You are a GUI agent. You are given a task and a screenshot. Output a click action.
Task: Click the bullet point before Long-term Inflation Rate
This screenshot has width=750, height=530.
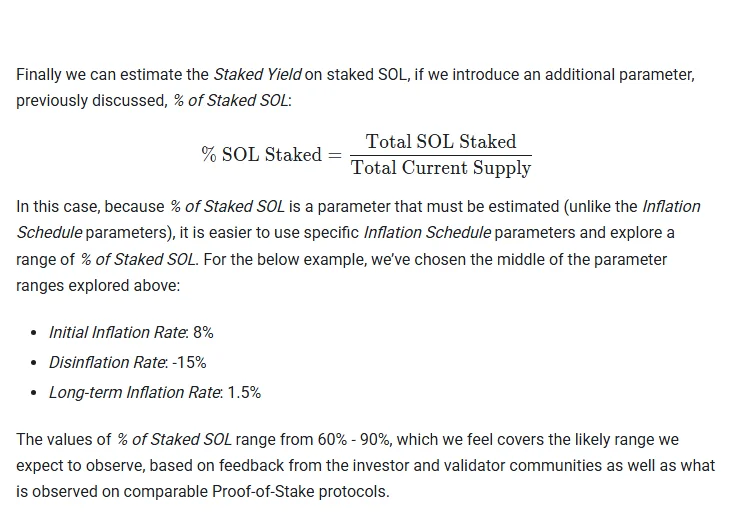tap(33, 393)
